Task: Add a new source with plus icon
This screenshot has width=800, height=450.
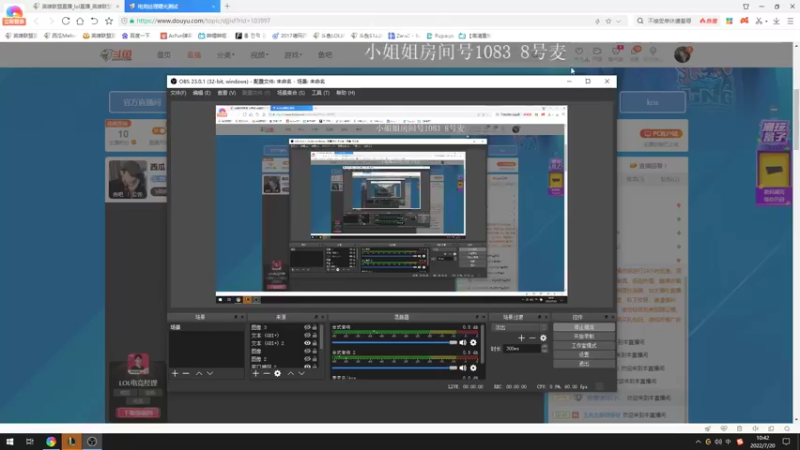Action: tap(256, 373)
